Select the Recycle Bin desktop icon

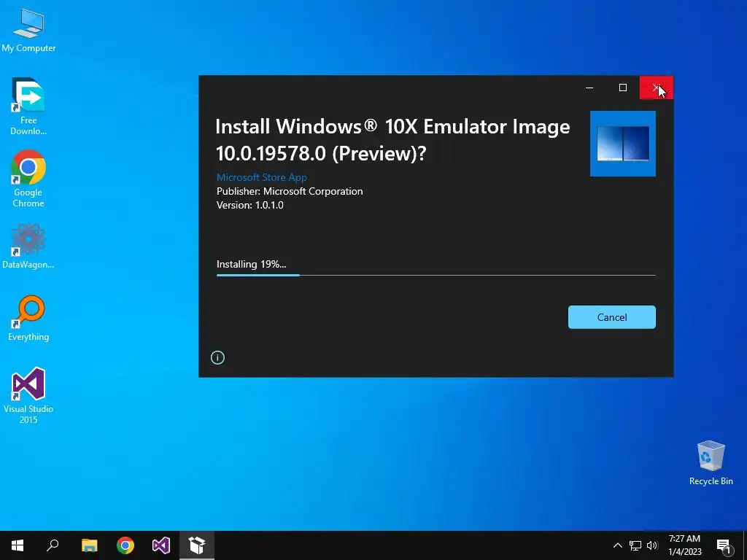point(711,463)
